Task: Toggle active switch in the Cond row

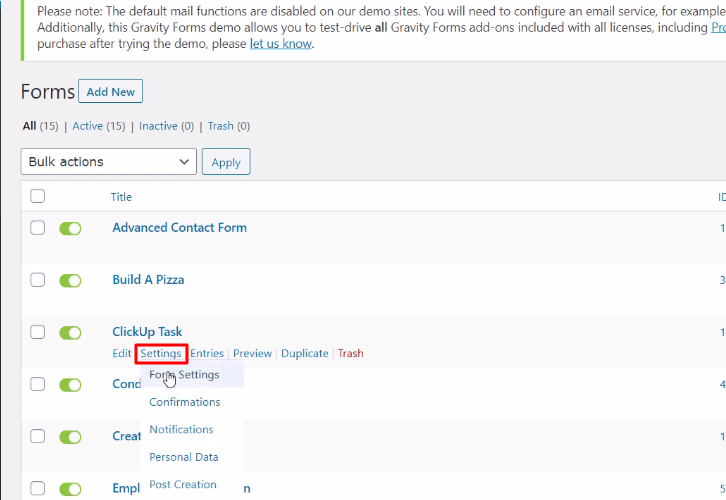Action: tap(70, 385)
